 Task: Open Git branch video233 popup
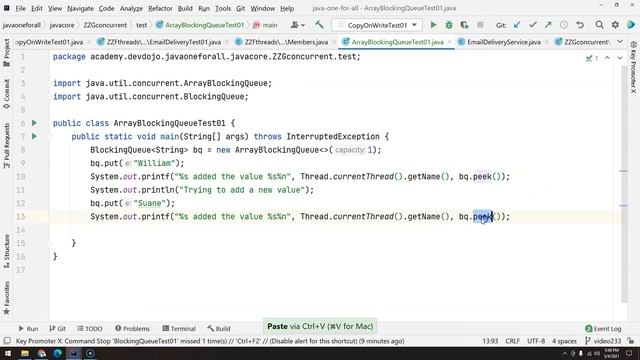point(603,341)
